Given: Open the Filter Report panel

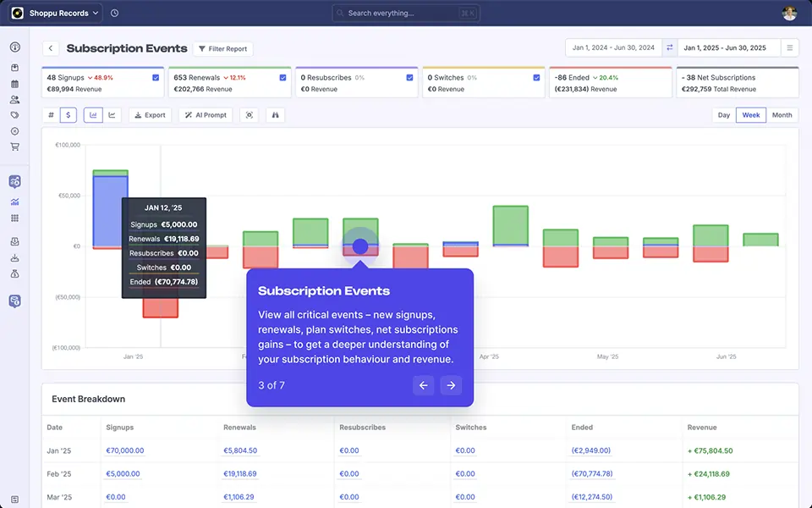Looking at the screenshot, I should [222, 48].
